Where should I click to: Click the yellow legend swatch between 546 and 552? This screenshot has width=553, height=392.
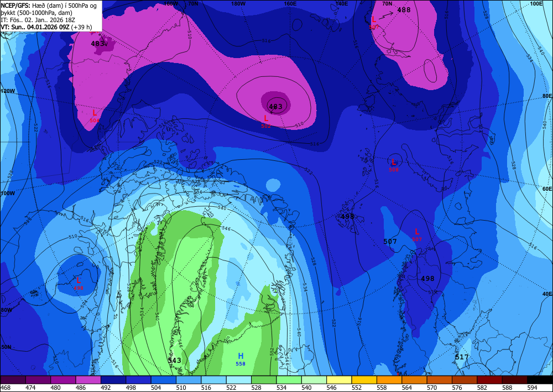[x=340, y=380]
